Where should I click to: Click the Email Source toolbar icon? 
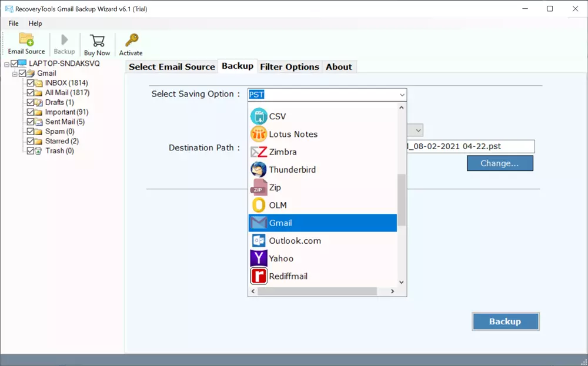coord(26,40)
